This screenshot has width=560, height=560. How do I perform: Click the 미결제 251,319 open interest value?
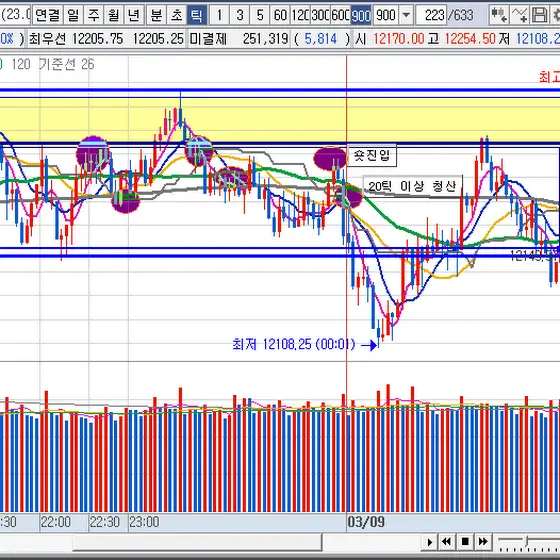pyautogui.click(x=266, y=39)
